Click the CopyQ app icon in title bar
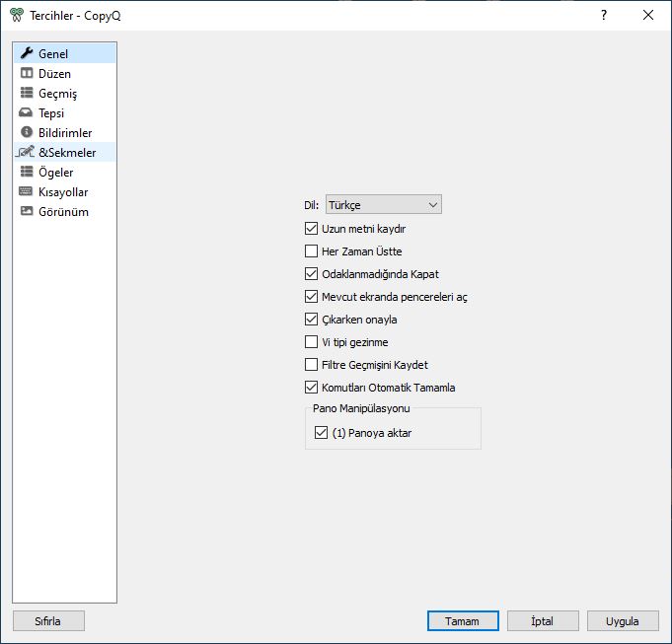 click(x=17, y=15)
